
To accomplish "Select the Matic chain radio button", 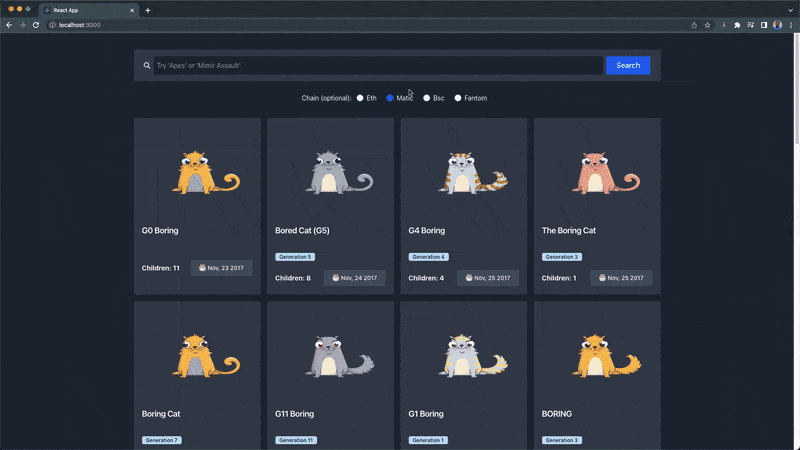I will pos(390,98).
